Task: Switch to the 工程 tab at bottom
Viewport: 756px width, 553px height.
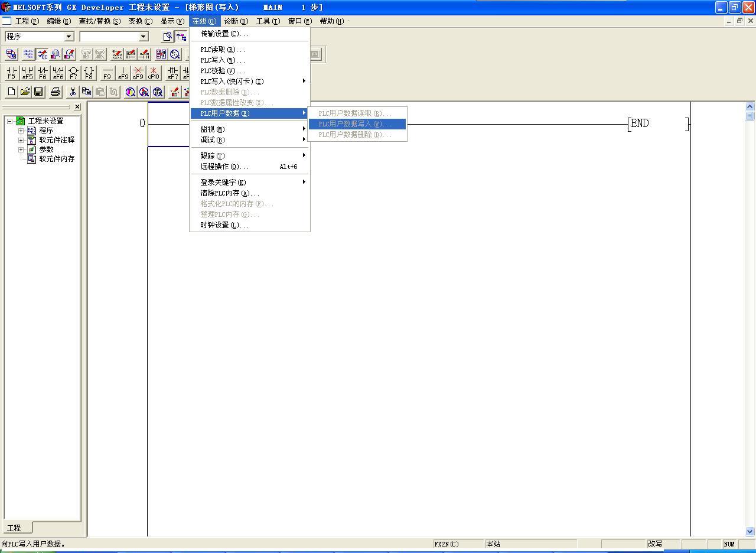Action: [x=14, y=528]
